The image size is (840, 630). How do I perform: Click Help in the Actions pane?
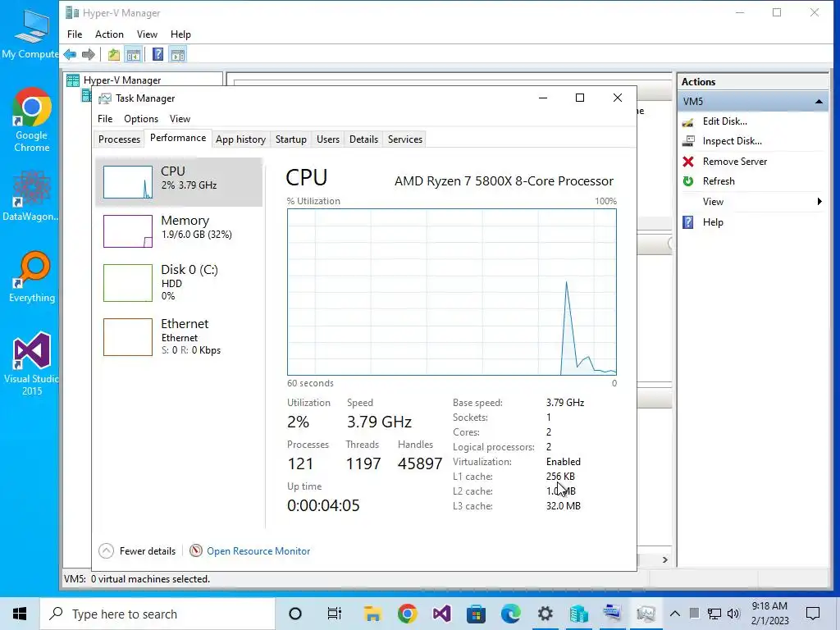(x=713, y=221)
